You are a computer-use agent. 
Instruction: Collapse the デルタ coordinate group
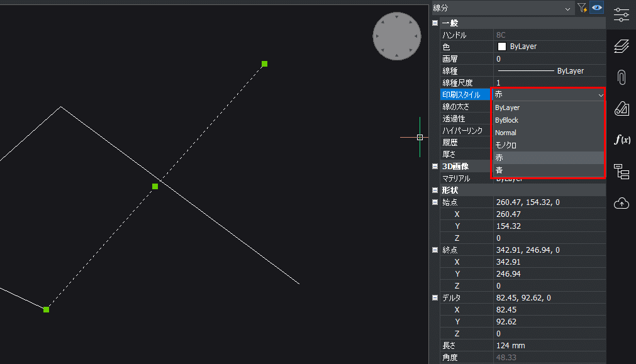click(435, 297)
